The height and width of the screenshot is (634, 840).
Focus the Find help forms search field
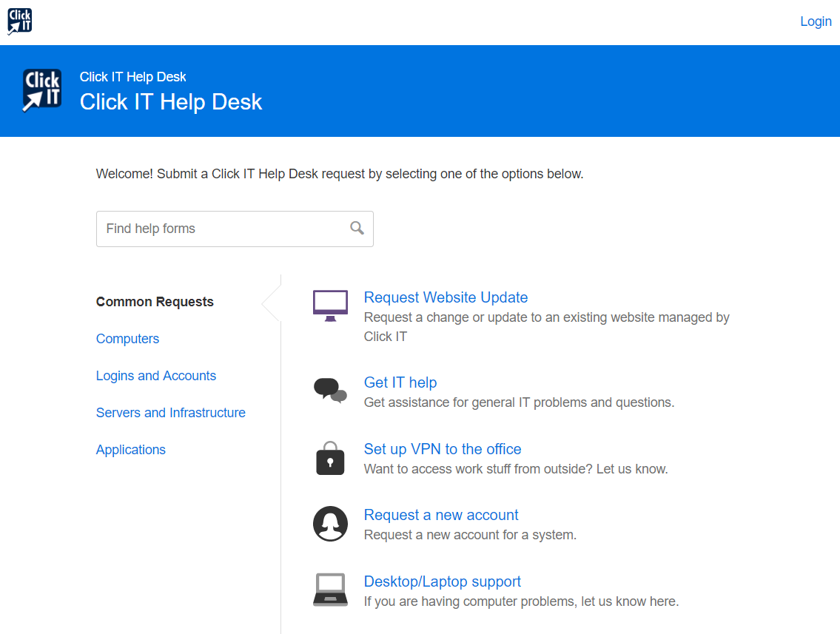click(x=235, y=229)
